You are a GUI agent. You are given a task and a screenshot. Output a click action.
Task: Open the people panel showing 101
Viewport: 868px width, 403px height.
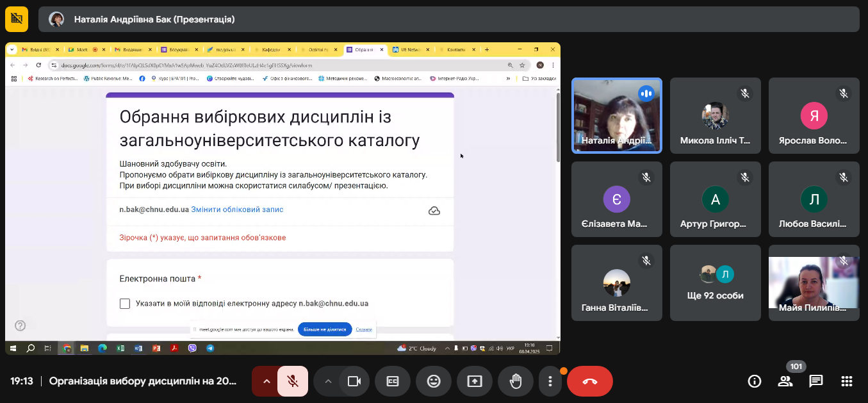click(785, 381)
